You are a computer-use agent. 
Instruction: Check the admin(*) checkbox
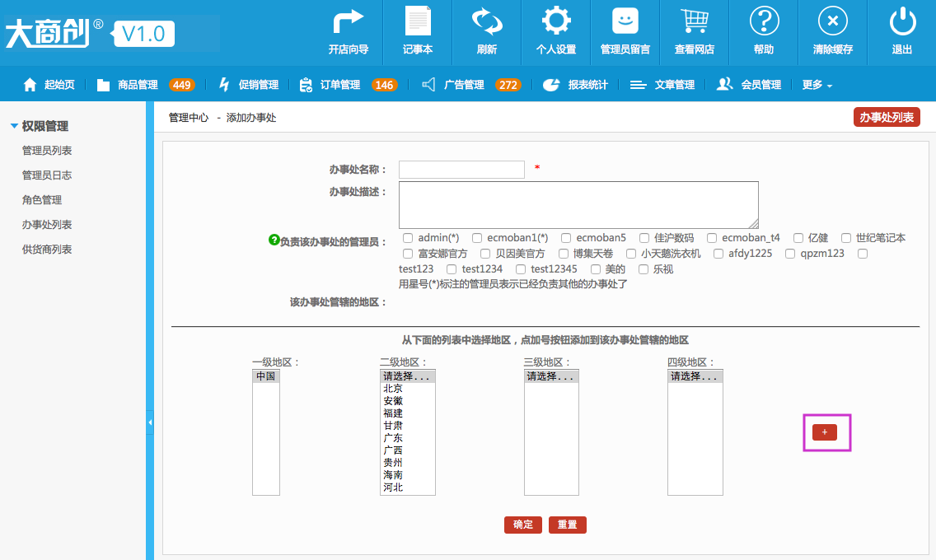point(408,238)
